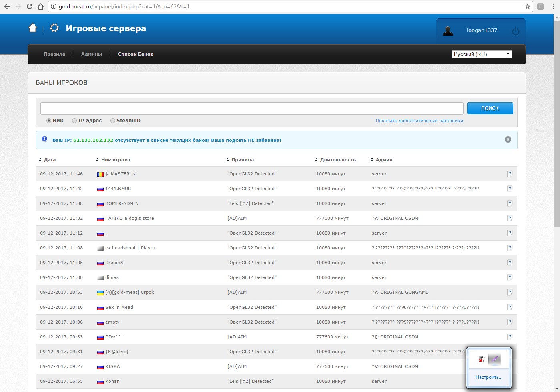The image size is (560, 392).
Task: Click the purple pen tray icon in popup
Action: [495, 359]
